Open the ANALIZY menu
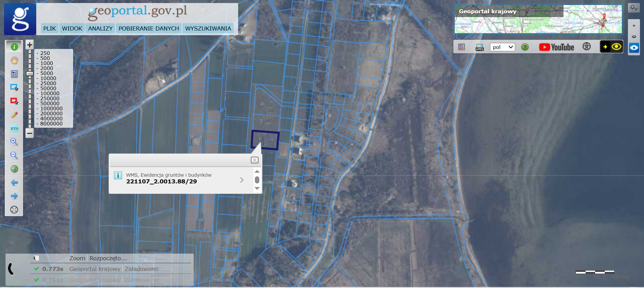 [100, 28]
